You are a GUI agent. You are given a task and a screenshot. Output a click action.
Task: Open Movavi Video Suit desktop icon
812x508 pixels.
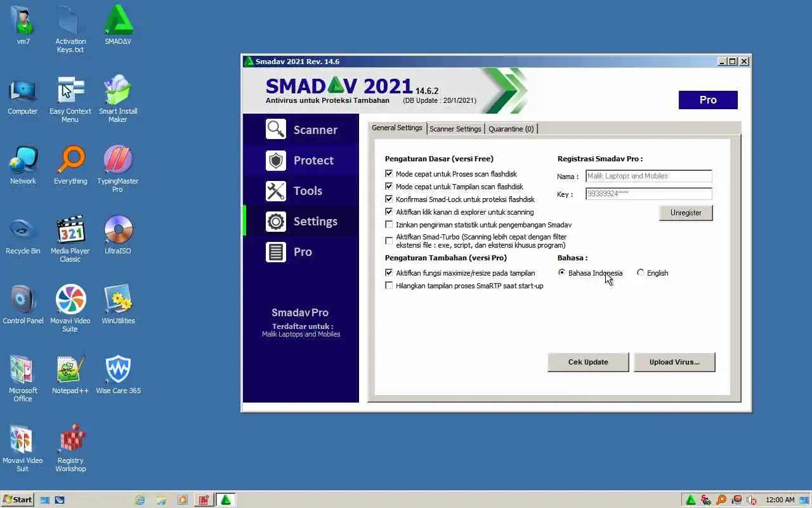[x=23, y=449]
